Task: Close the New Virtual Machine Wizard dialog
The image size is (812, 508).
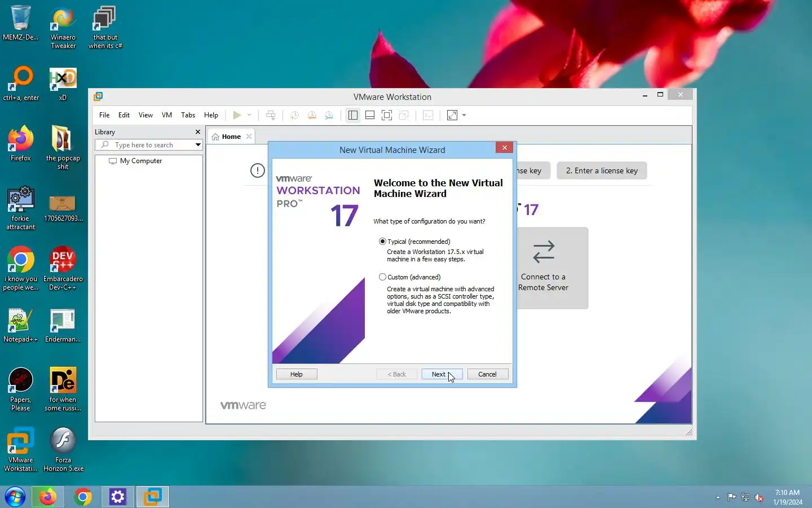Action: (x=505, y=147)
